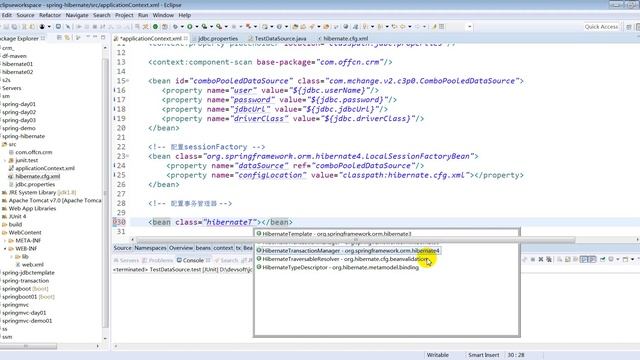640x360 pixels.
Task: Expand the lib folder under WEB-INF
Action: click(11, 257)
